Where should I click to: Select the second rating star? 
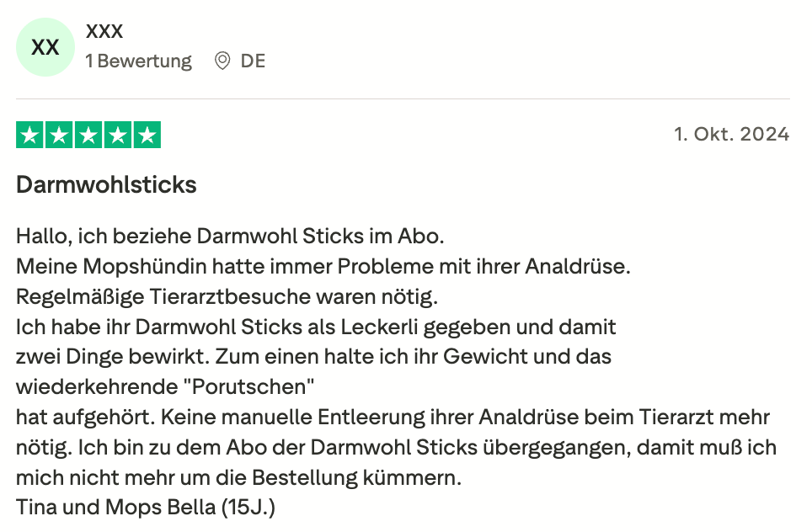[60, 136]
